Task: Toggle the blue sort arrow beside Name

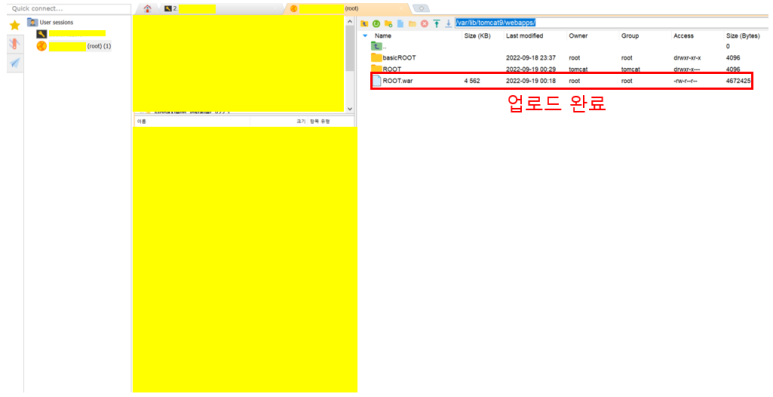Action: [365, 36]
